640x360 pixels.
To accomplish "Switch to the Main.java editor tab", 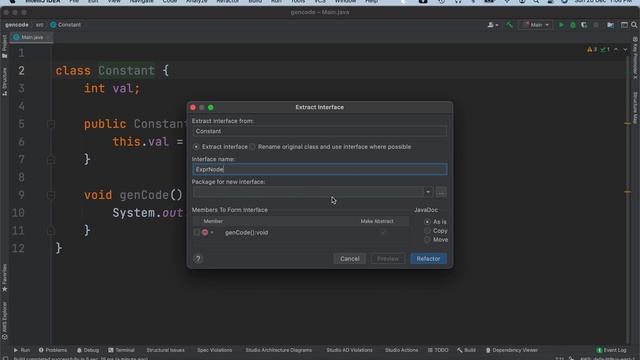I will click(x=31, y=37).
